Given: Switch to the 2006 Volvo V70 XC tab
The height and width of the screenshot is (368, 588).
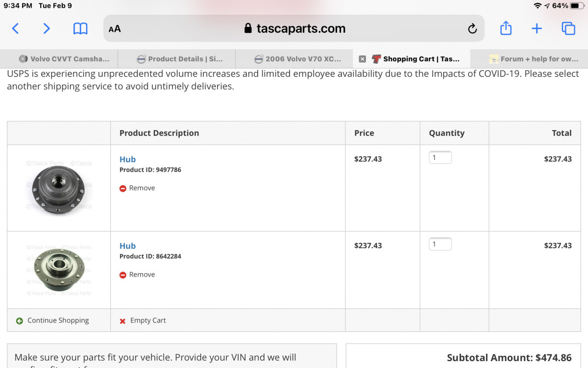Looking at the screenshot, I should pyautogui.click(x=297, y=59).
